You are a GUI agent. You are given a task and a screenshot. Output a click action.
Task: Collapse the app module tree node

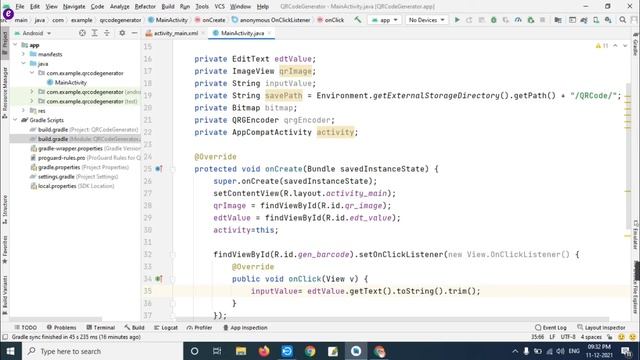[16, 45]
